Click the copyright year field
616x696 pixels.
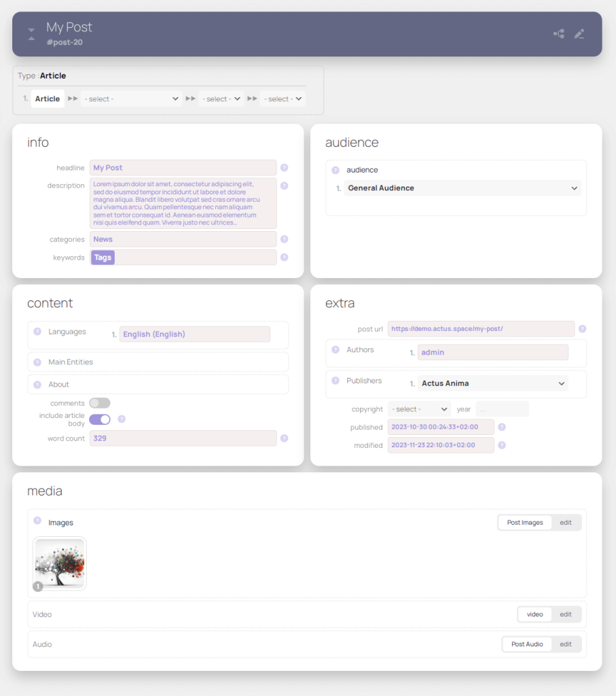(503, 409)
